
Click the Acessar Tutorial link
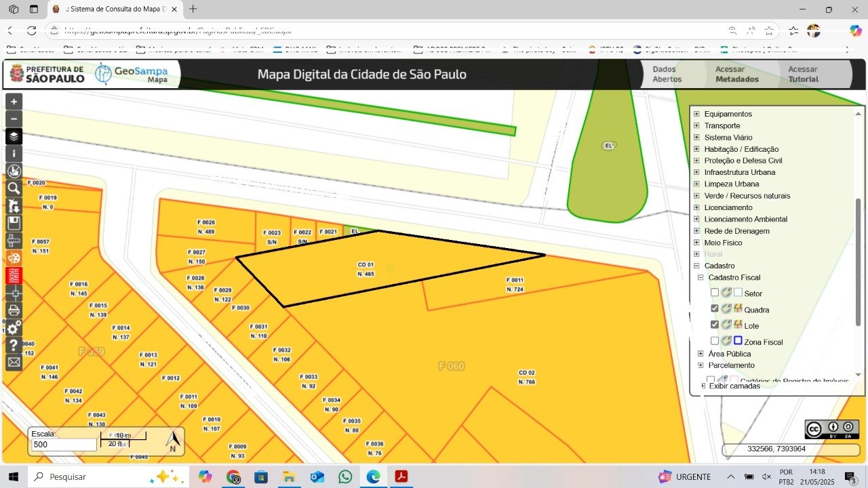coord(803,74)
